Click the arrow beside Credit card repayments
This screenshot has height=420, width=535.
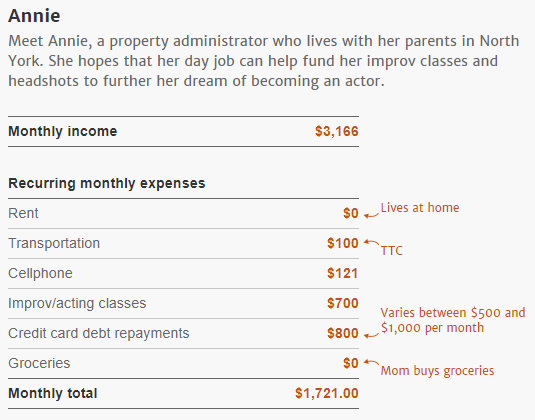pos(371,335)
